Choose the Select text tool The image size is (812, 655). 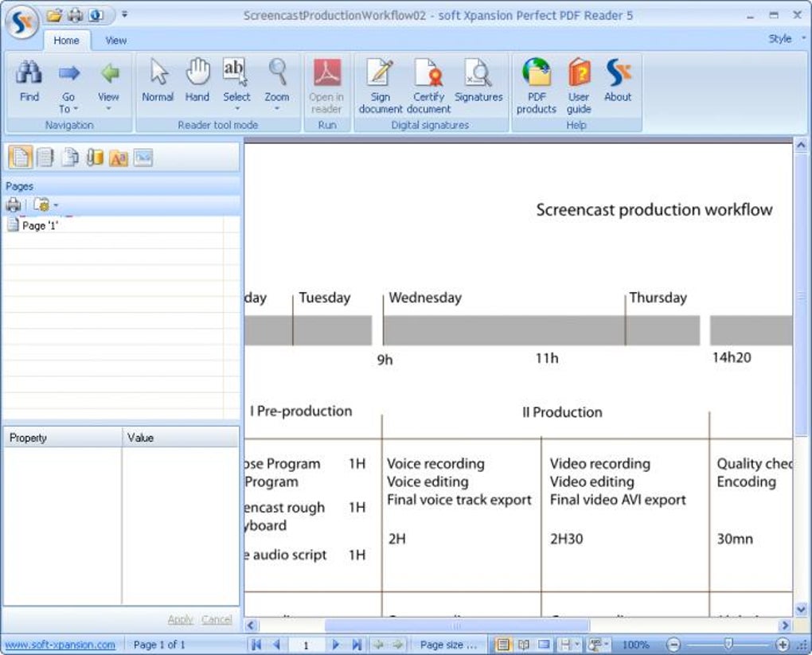(236, 82)
